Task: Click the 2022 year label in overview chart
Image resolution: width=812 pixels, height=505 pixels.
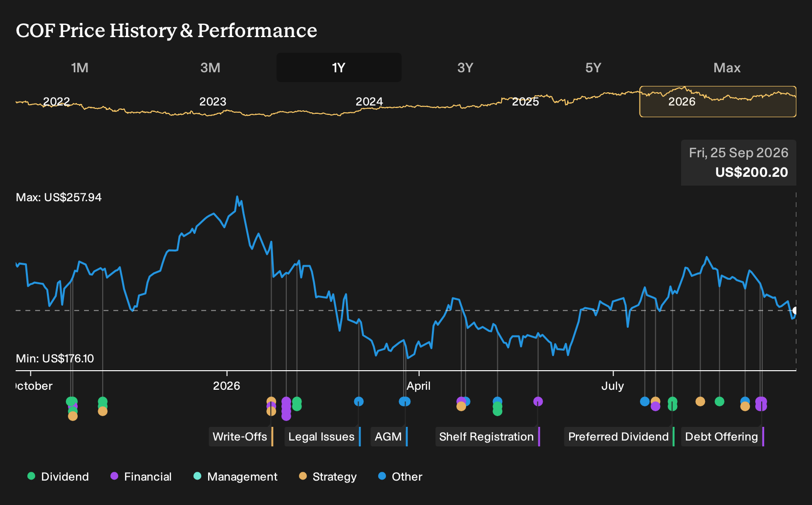Action: tap(57, 102)
